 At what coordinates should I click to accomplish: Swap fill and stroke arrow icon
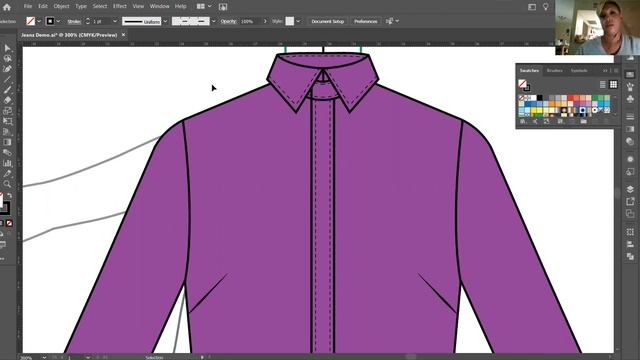[10, 196]
